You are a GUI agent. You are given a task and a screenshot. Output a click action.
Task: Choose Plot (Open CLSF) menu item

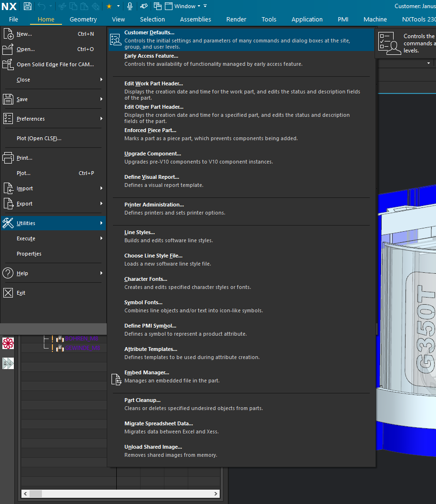pos(53,138)
